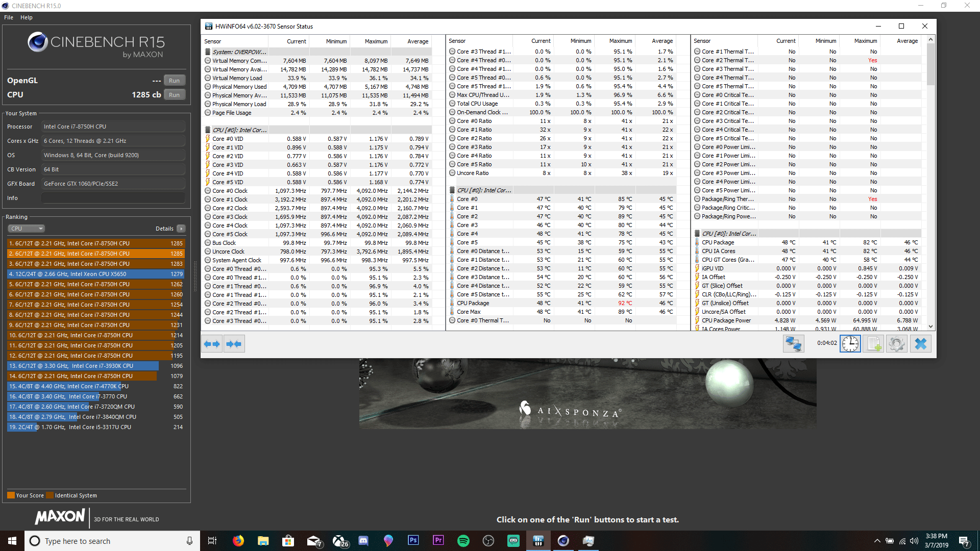Viewport: 980px width, 551px height.
Task: Open Microsoft Store from taskbar
Action: [x=288, y=541]
